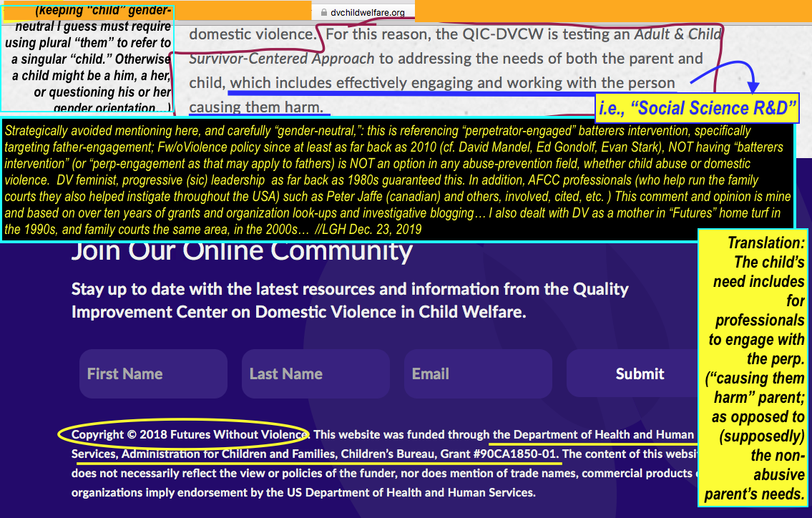Click the underlined Grant #90CA1850-01 text

point(511,454)
